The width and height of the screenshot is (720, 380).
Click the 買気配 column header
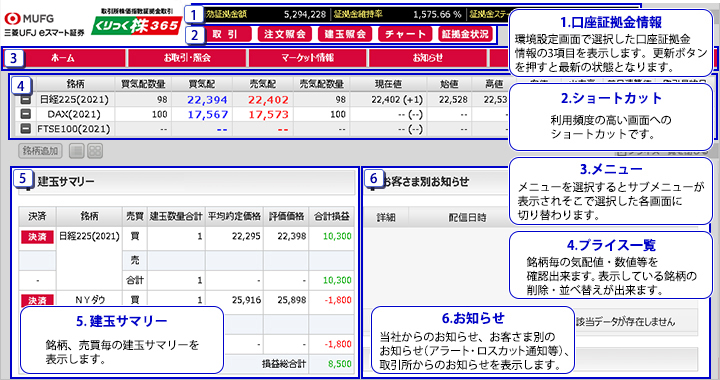pyautogui.click(x=202, y=84)
